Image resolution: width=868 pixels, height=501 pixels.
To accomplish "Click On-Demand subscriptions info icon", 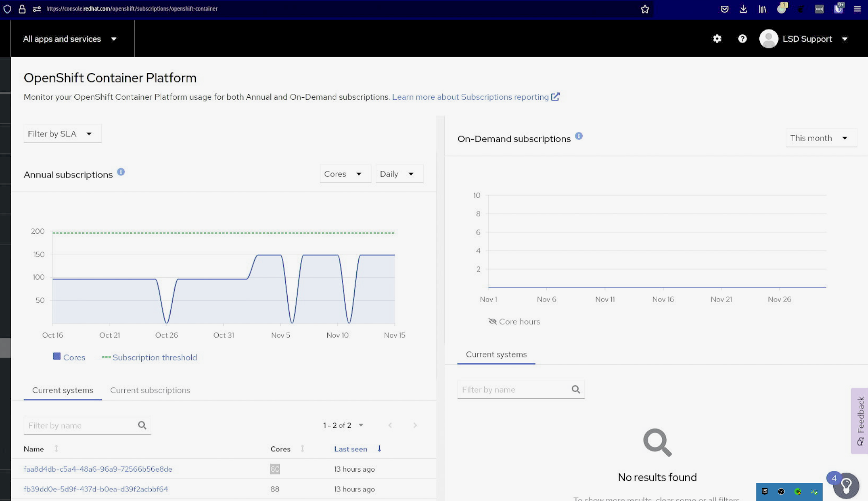I will click(579, 136).
